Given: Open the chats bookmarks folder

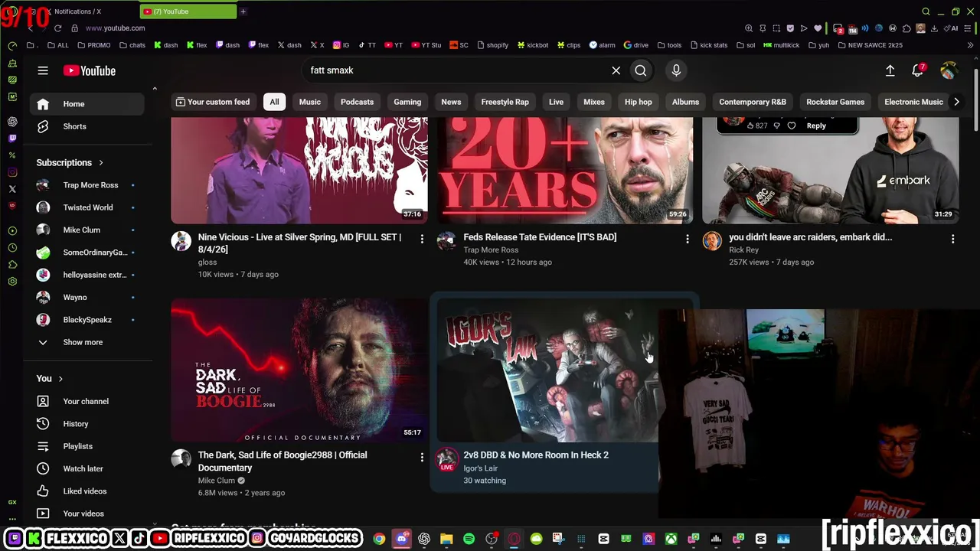Looking at the screenshot, I should click(x=132, y=45).
